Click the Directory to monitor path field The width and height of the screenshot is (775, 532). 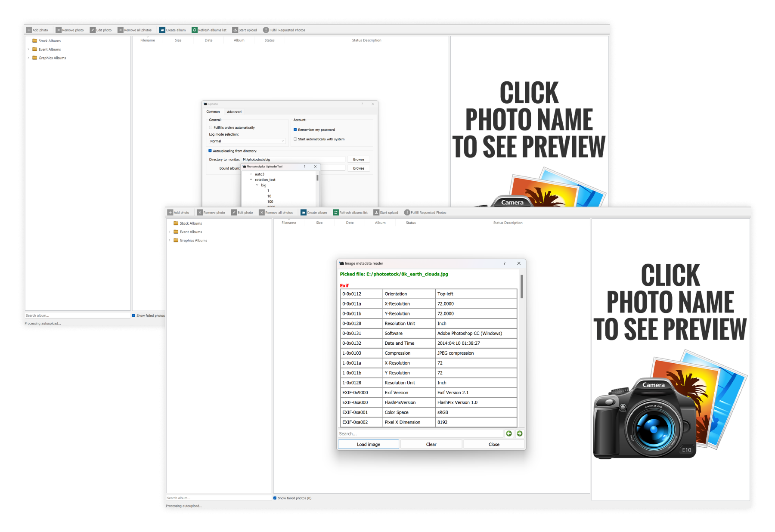point(293,159)
